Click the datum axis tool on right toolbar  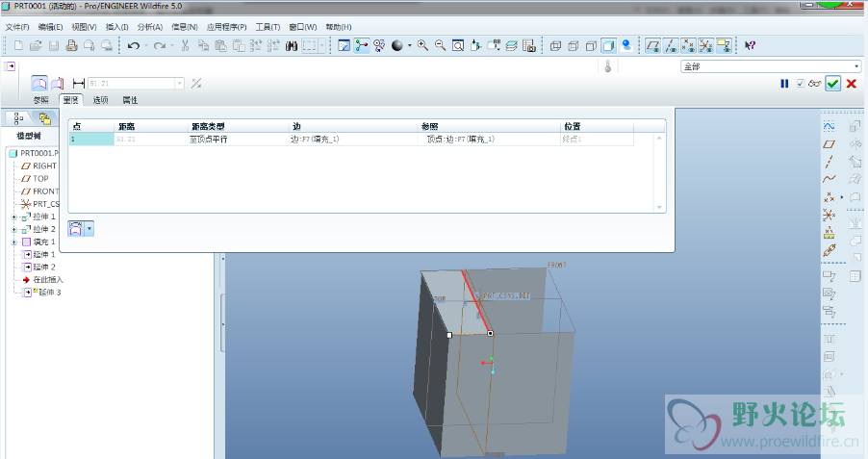point(829,162)
